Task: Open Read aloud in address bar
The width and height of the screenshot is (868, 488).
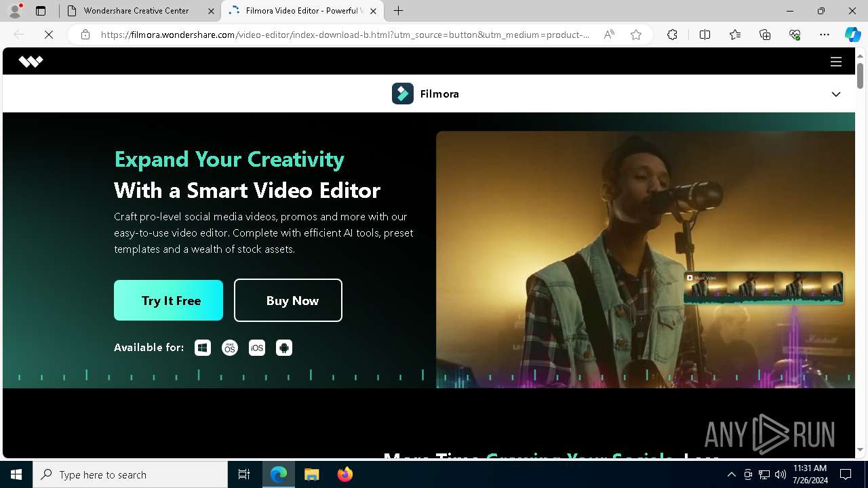Action: pyautogui.click(x=609, y=35)
